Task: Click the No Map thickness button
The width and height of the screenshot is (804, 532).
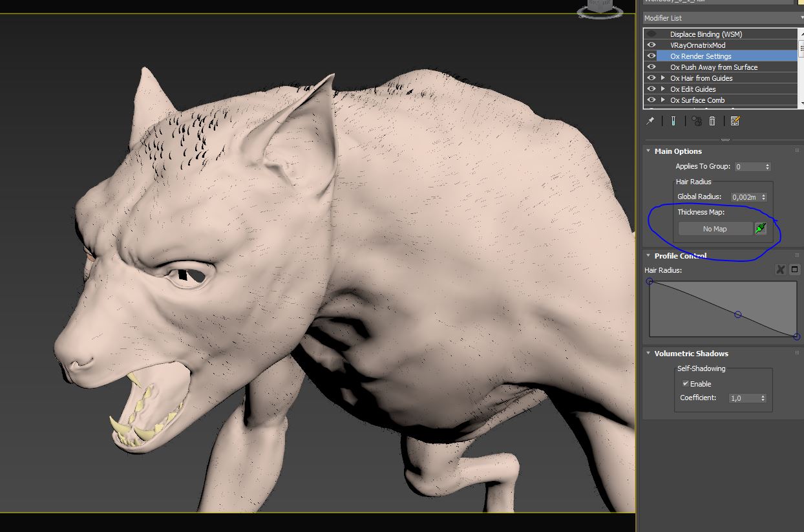Action: pos(715,229)
